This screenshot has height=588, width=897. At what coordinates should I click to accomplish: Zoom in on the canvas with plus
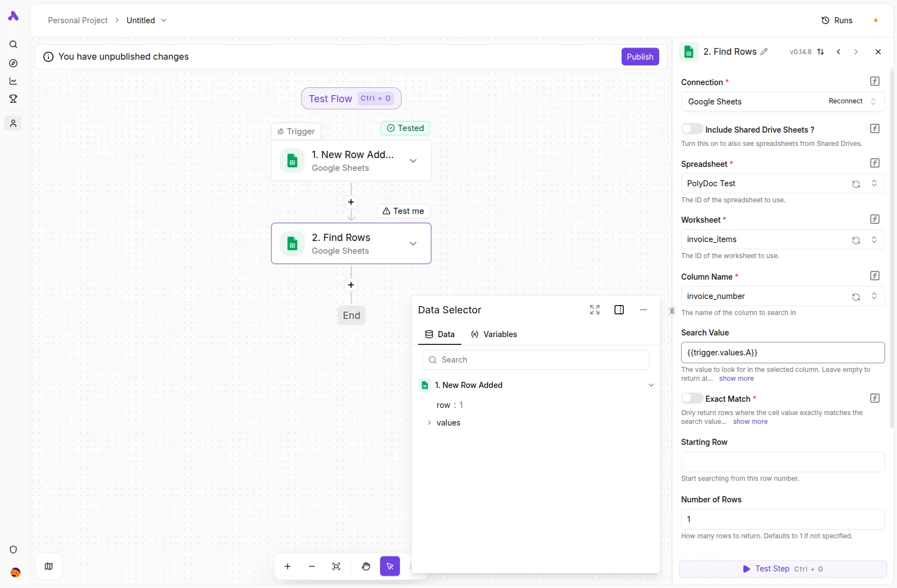pyautogui.click(x=288, y=566)
